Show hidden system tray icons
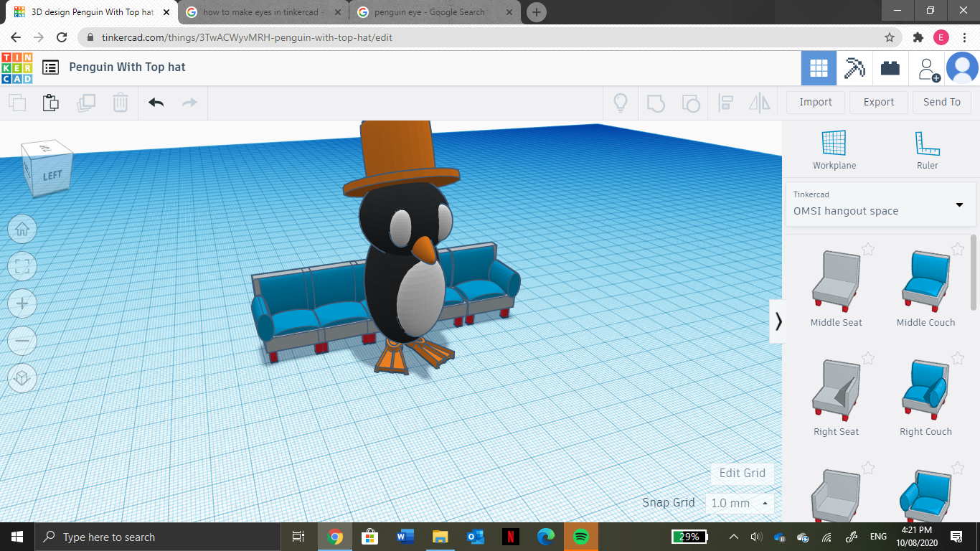Screen dimensions: 980x551 pos(733,537)
